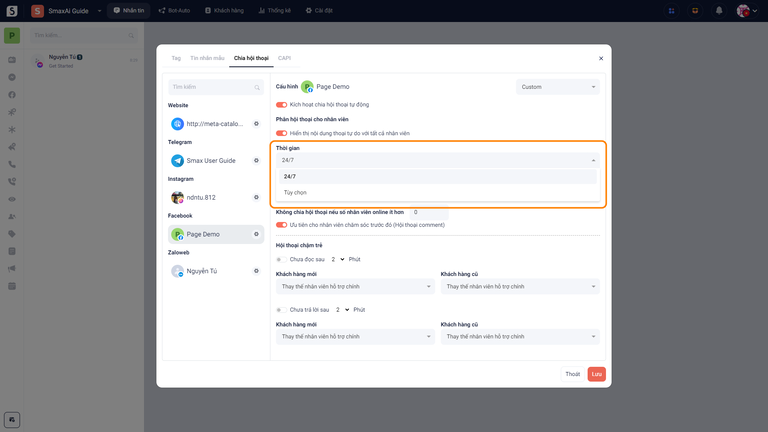
Task: Click the Lưu save button
Action: 596,374
